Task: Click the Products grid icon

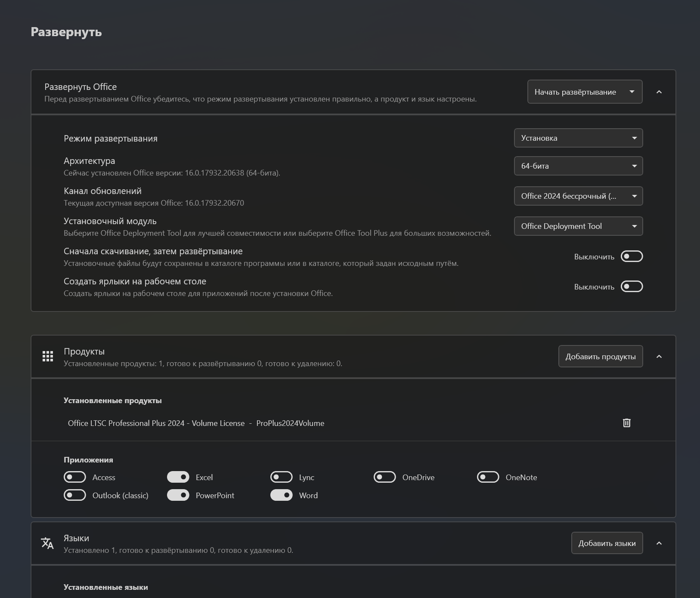Action: pyautogui.click(x=48, y=356)
